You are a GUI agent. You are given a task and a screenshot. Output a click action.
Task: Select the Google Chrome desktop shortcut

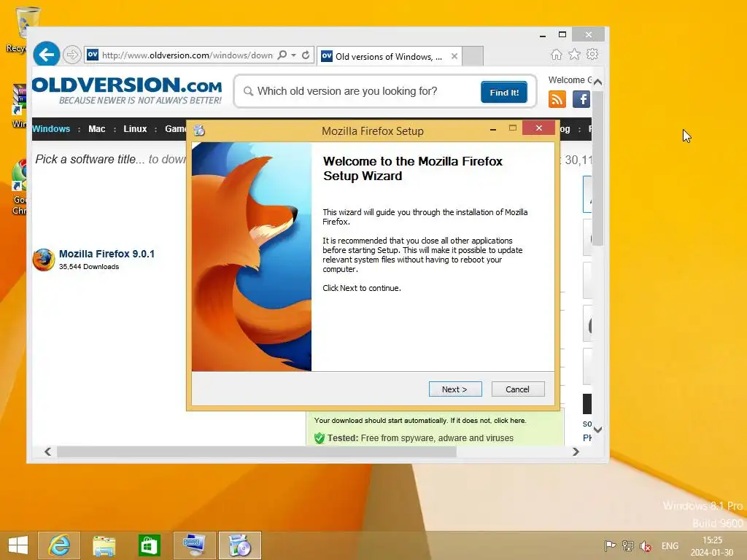pyautogui.click(x=19, y=188)
